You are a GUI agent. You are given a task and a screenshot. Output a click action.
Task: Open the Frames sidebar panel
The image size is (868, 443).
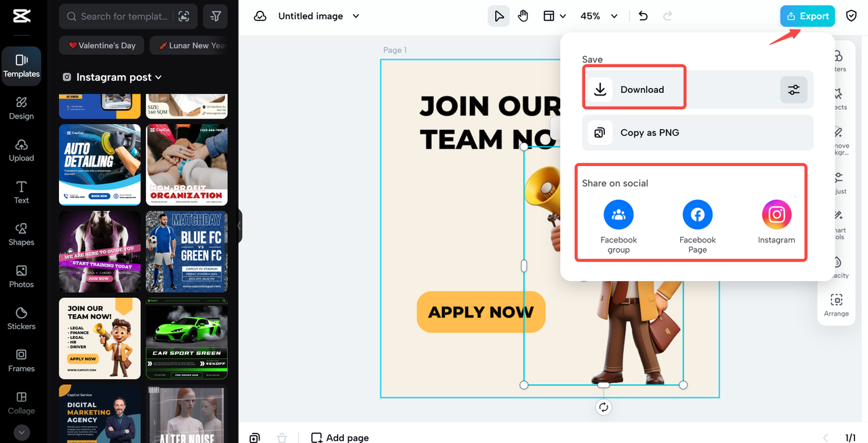coord(21,360)
